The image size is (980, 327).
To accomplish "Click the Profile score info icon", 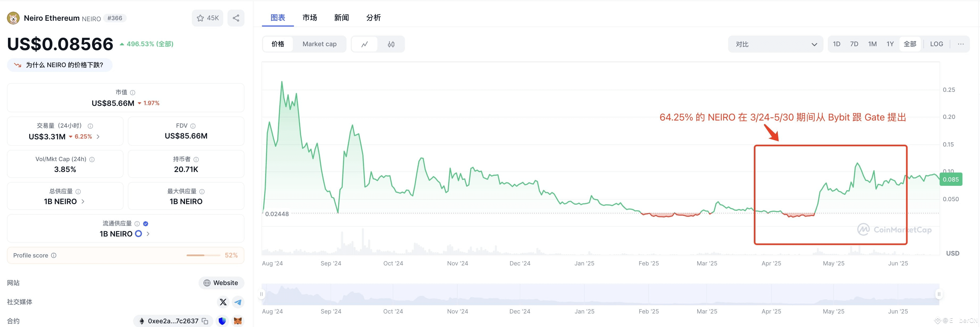I will pos(54,255).
